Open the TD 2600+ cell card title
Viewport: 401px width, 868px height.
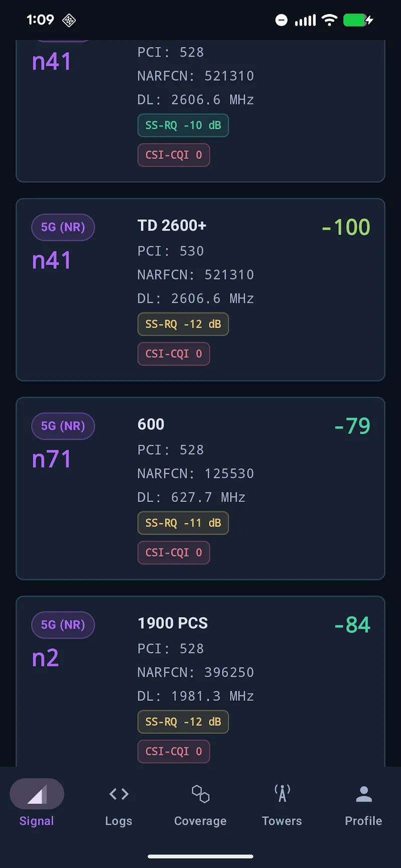click(172, 226)
